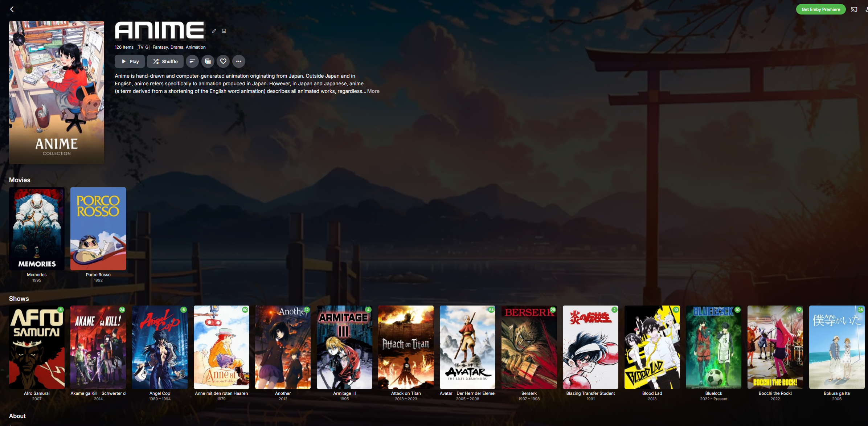The height and width of the screenshot is (426, 868).
Task: Go back using the back arrow
Action: [x=12, y=9]
